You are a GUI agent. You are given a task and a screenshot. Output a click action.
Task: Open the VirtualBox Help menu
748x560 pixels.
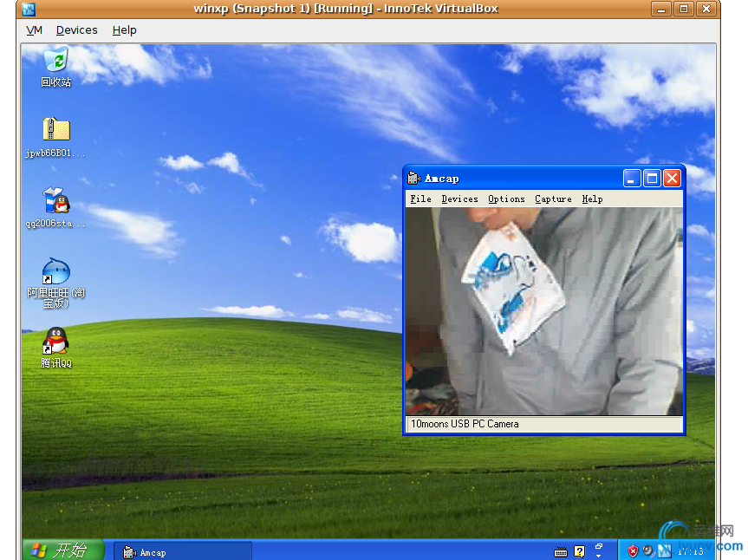125,30
